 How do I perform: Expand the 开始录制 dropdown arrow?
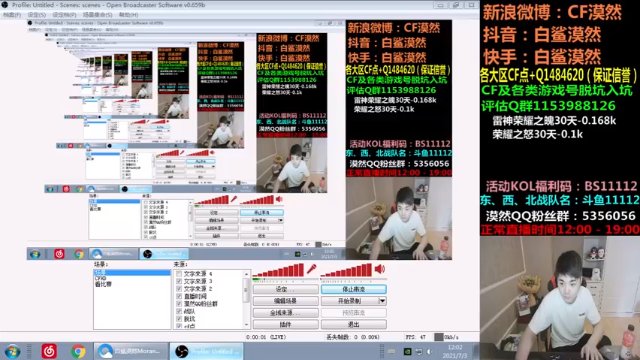click(x=382, y=301)
